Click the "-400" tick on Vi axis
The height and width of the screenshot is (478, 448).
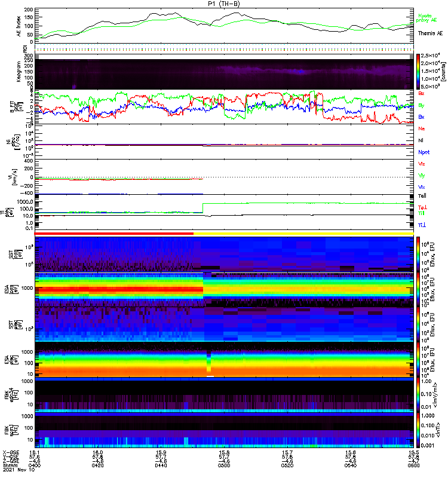(27, 193)
